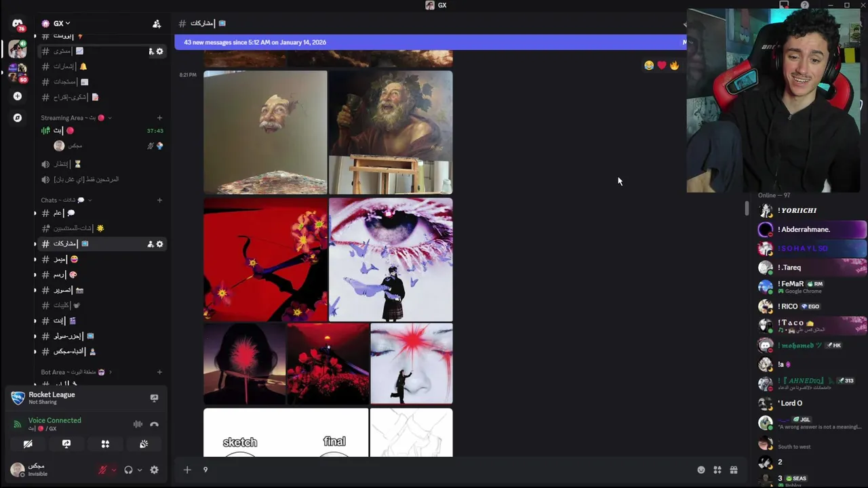The image size is (868, 488).
Task: Open the eye with butterflies artwork
Action: click(391, 259)
